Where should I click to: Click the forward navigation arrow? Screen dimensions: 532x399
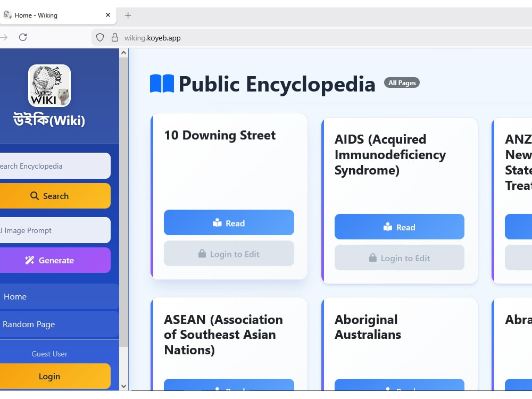(3, 37)
